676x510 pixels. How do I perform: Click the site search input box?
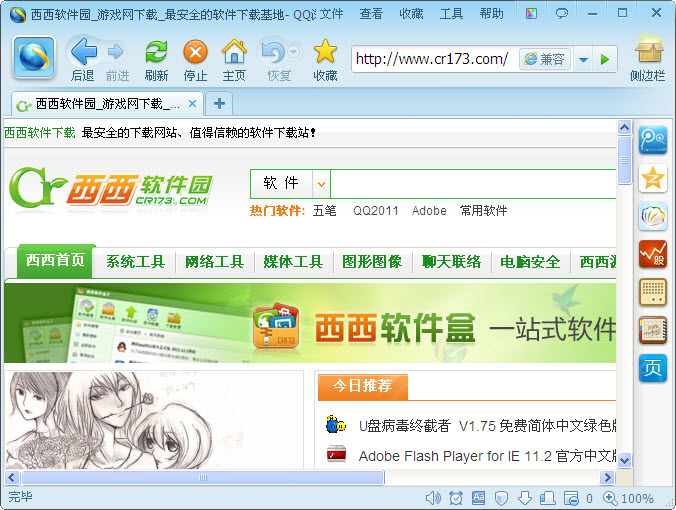(x=473, y=184)
